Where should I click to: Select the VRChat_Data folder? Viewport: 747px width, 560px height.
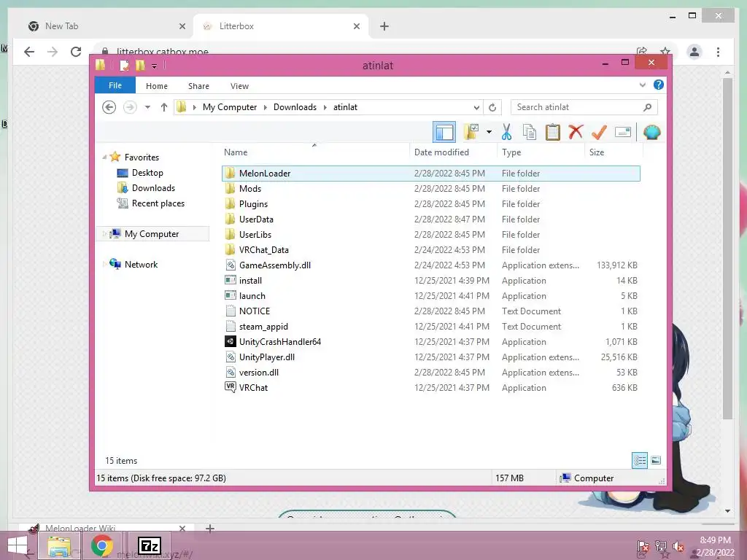(431, 249)
